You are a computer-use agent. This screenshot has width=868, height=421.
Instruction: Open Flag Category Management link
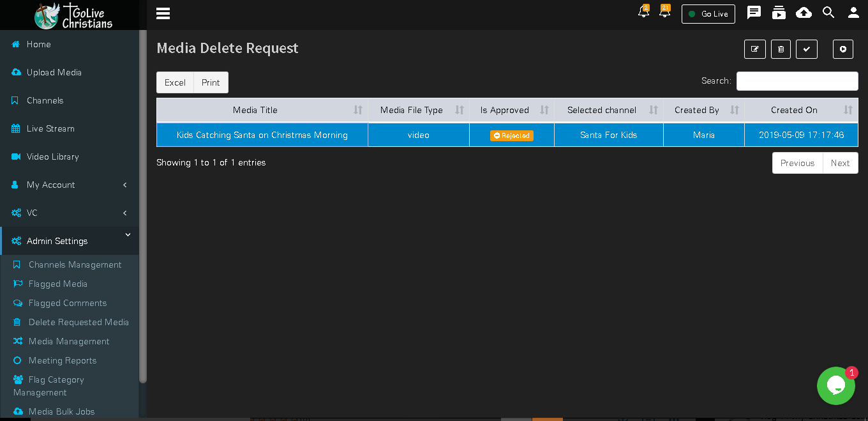pos(49,386)
